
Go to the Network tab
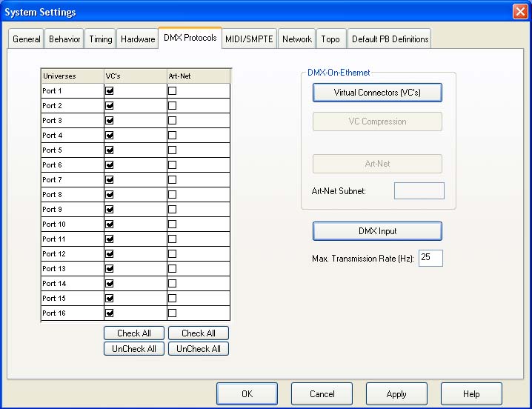pyautogui.click(x=296, y=39)
